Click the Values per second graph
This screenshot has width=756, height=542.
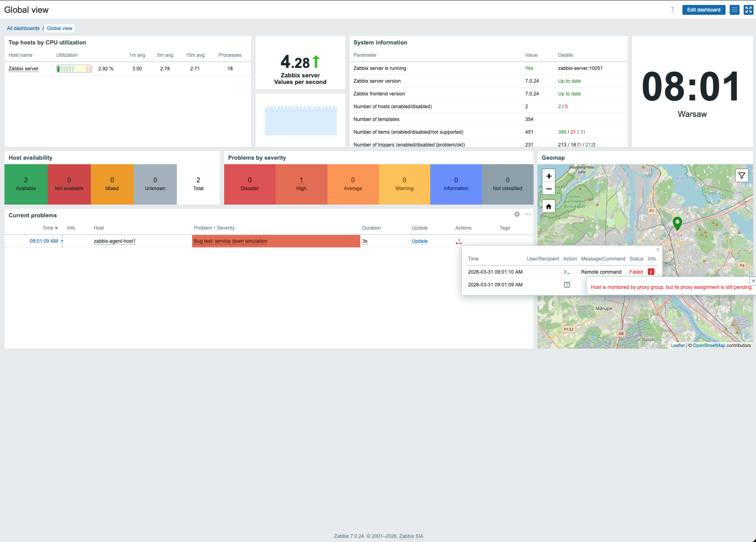coord(301,120)
